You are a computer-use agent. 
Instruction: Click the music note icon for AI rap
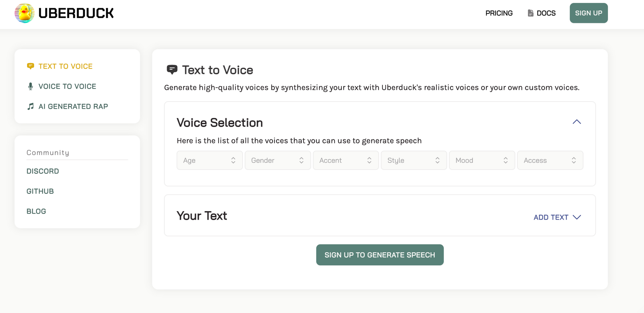(x=31, y=106)
